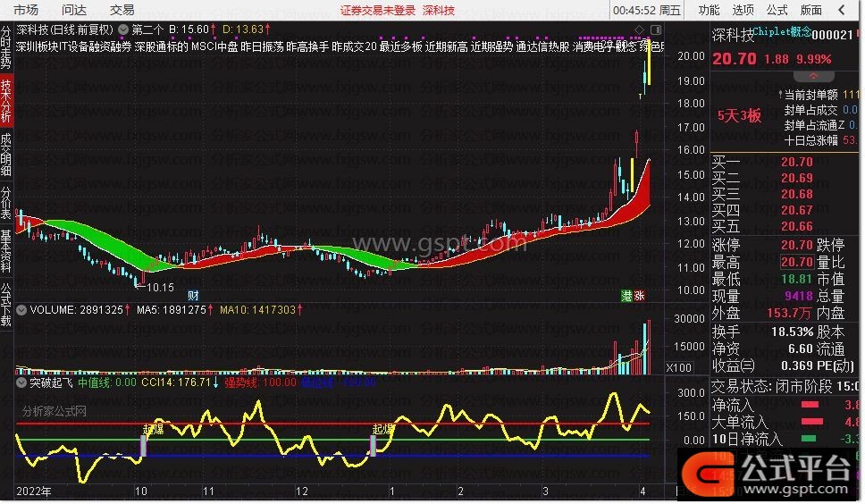The image size is (865, 504).
Task: Click the 港 tag on price chart
Action: pyautogui.click(x=626, y=296)
